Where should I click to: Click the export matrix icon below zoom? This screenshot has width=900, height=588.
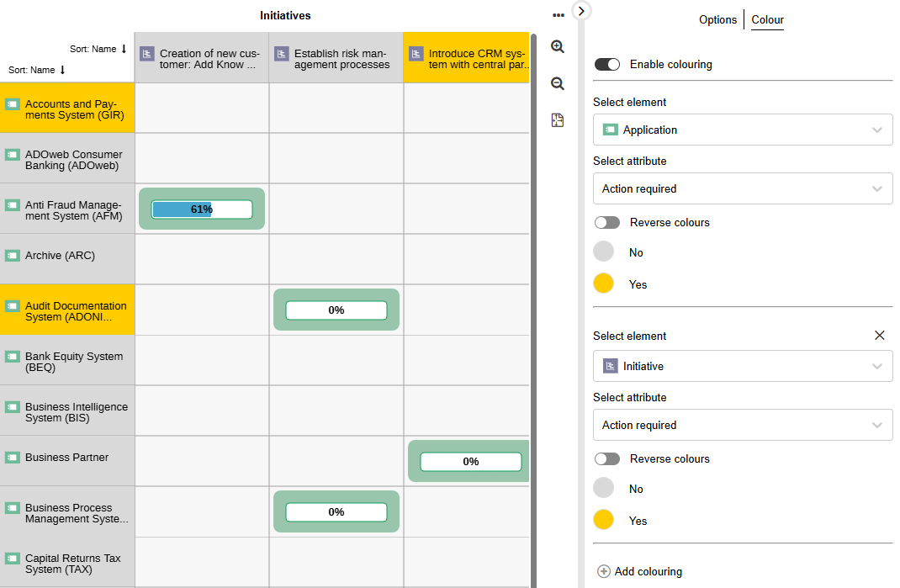click(557, 120)
